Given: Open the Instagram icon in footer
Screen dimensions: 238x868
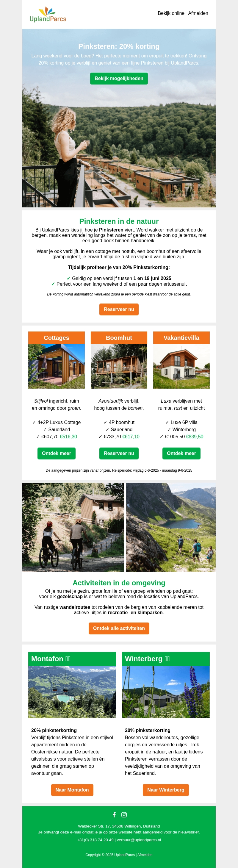Looking at the screenshot, I should pos(124,814).
